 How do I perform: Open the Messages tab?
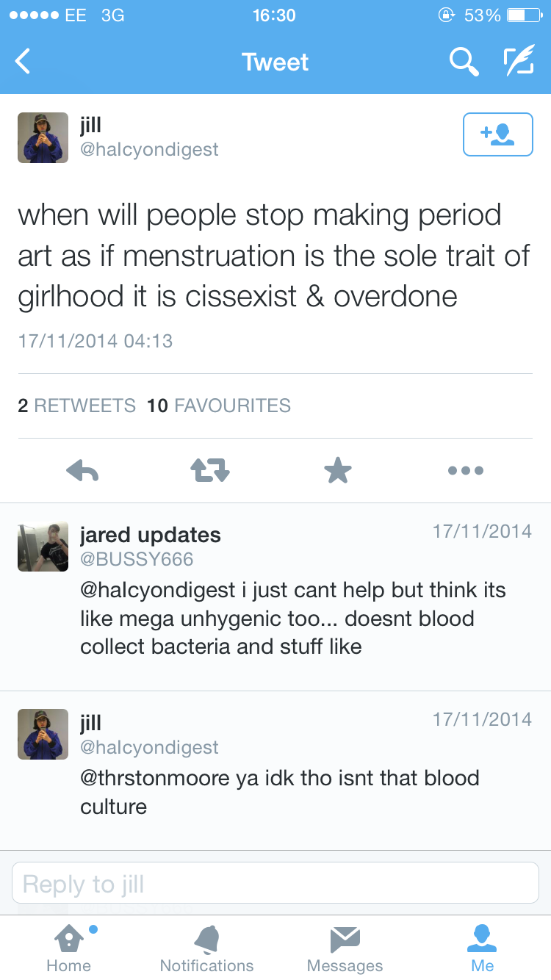coord(345,948)
